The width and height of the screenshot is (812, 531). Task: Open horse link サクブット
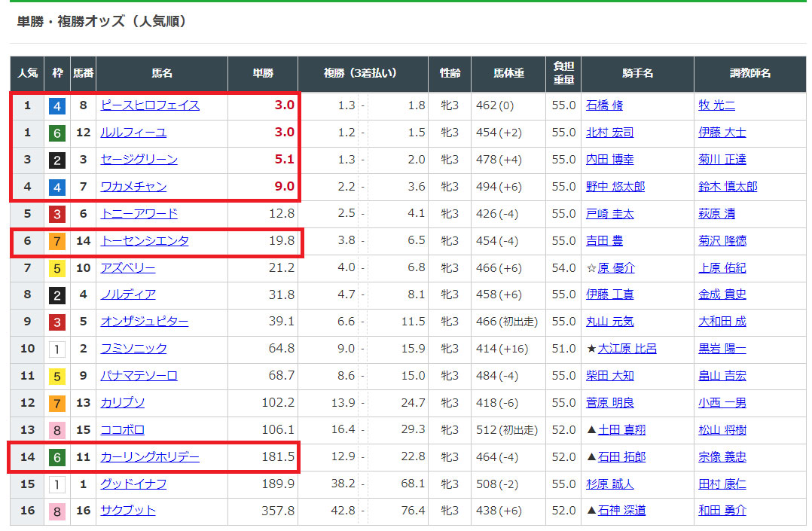click(129, 511)
